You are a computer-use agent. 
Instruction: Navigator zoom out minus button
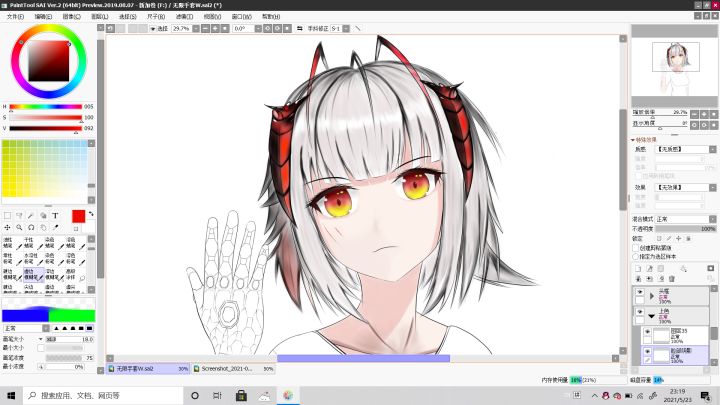point(694,114)
